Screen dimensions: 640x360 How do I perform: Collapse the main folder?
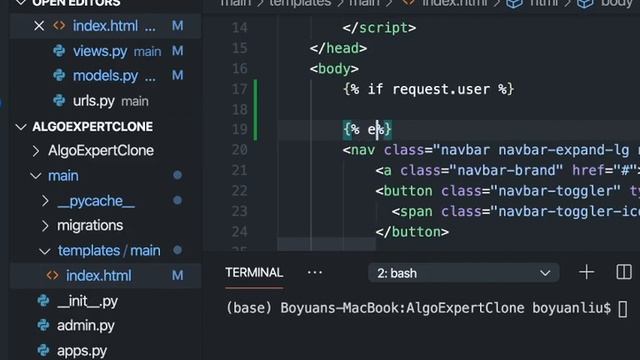[x=36, y=176]
